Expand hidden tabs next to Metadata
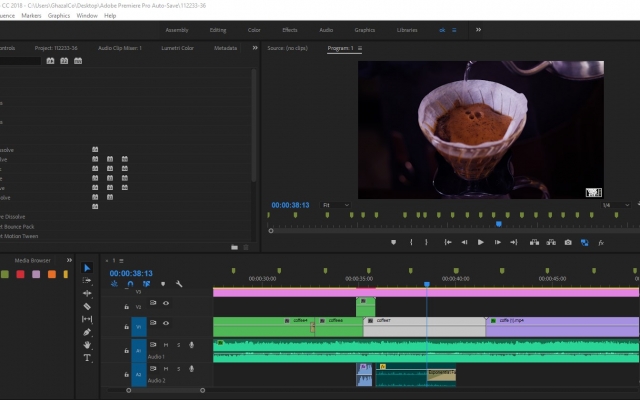This screenshot has width=640, height=400. [x=255, y=48]
